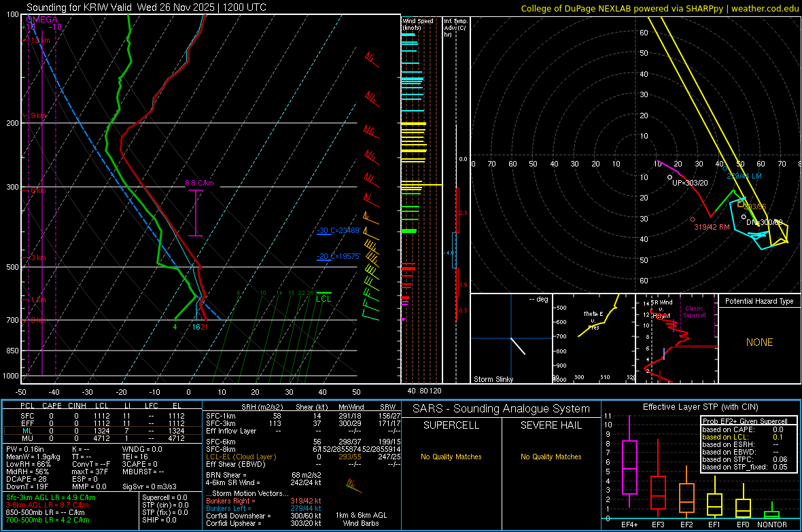Click the 'Bunkers Left =' blue label
This screenshot has height=532, width=802.
tap(228, 508)
